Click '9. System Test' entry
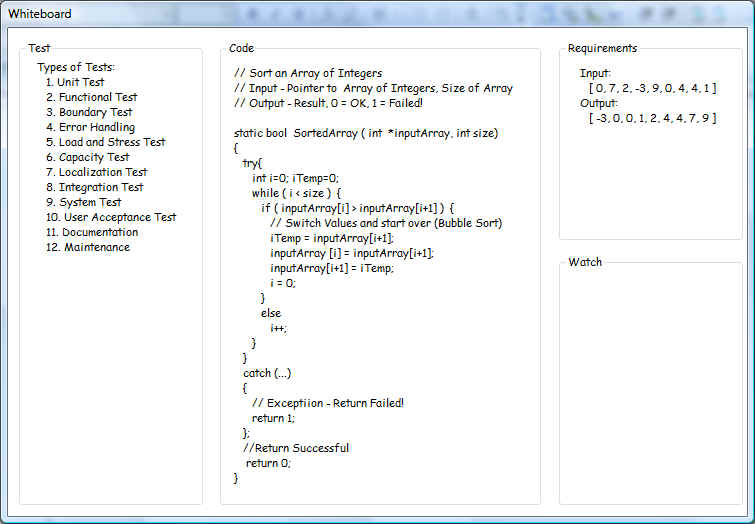 tap(84, 202)
